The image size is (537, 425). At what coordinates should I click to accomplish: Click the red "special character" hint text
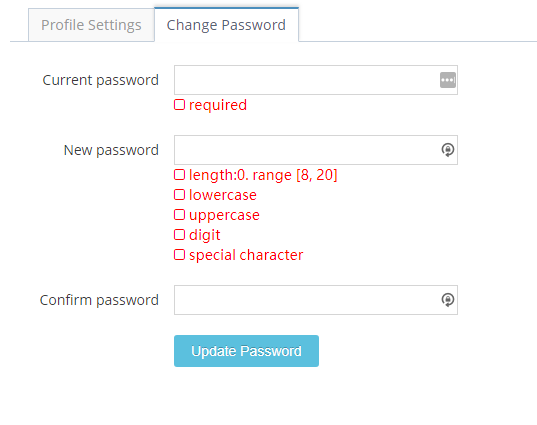(x=246, y=255)
